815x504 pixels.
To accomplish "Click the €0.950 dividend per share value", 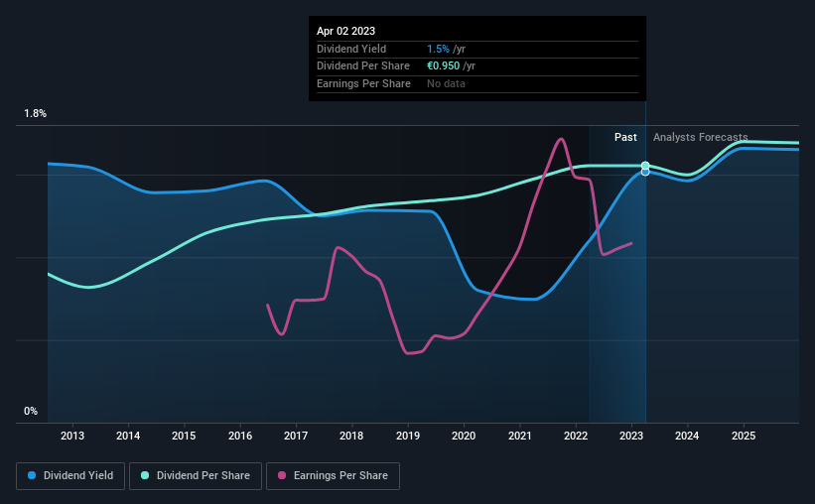I will [444, 66].
